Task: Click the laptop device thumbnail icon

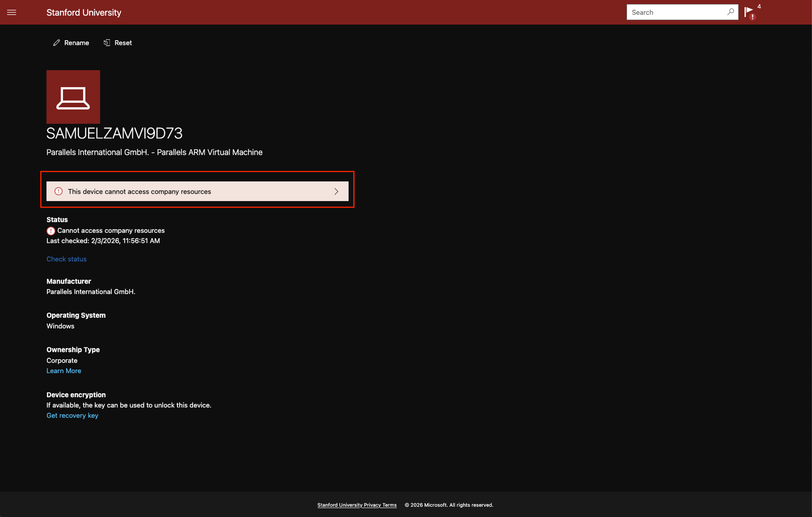Action: [73, 97]
